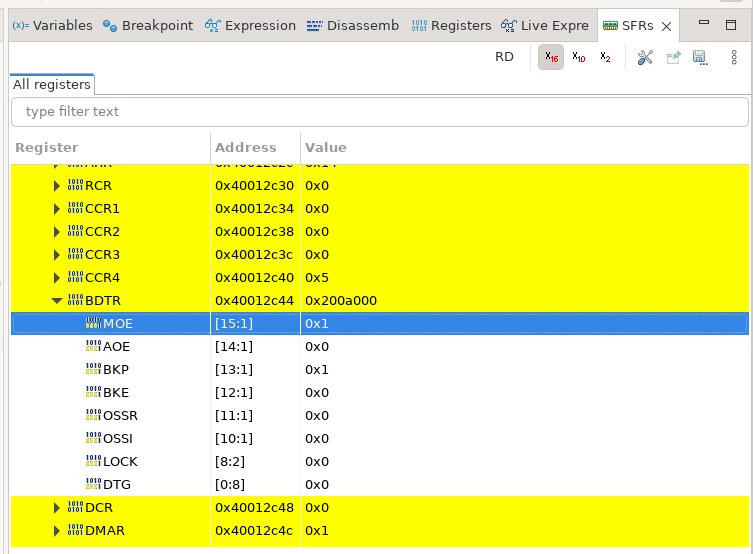Open the SFR settings wrench icon
The image size is (753, 554).
coord(645,57)
